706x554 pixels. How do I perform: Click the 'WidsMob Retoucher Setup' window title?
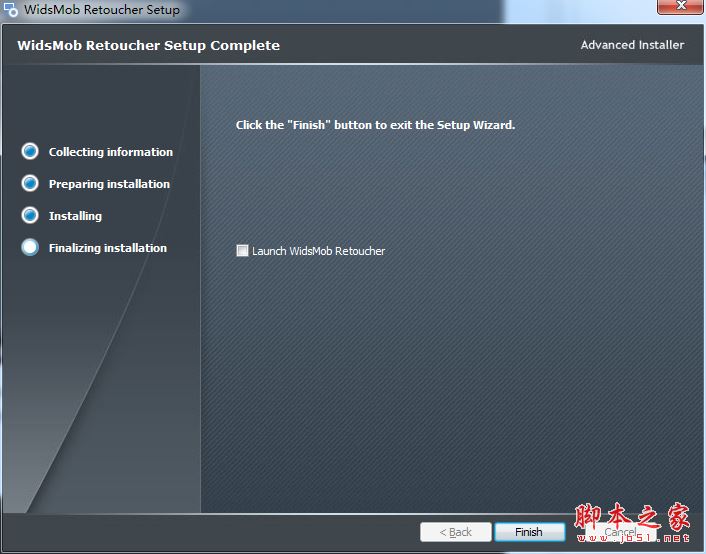[x=102, y=9]
